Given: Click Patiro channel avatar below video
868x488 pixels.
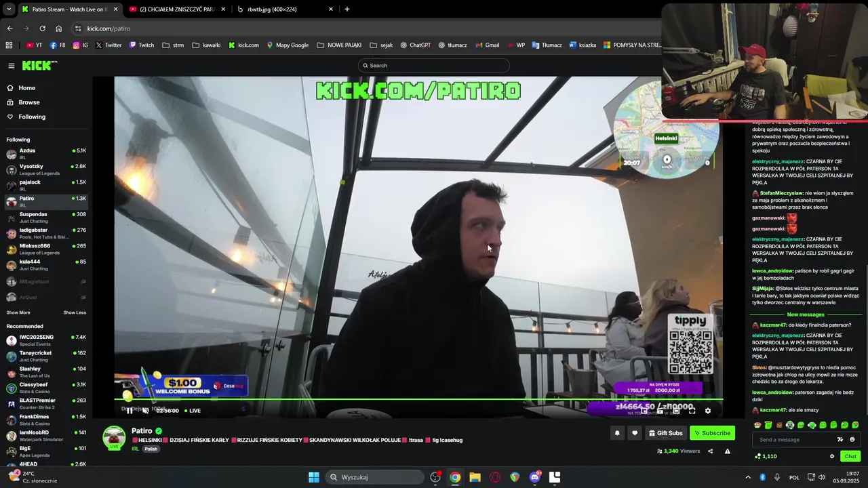Looking at the screenshot, I should pos(114,437).
